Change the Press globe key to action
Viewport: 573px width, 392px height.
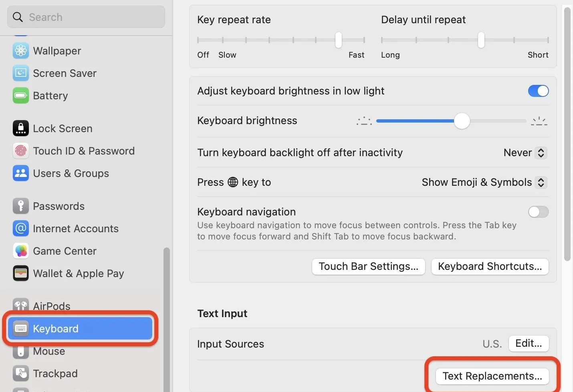[x=541, y=182]
